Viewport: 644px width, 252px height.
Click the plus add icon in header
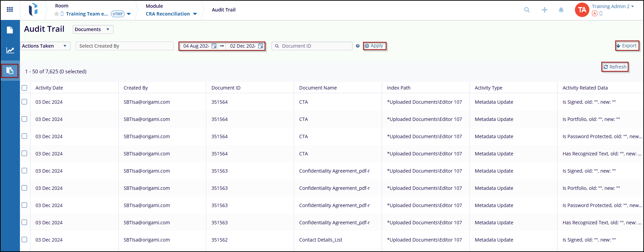[544, 10]
